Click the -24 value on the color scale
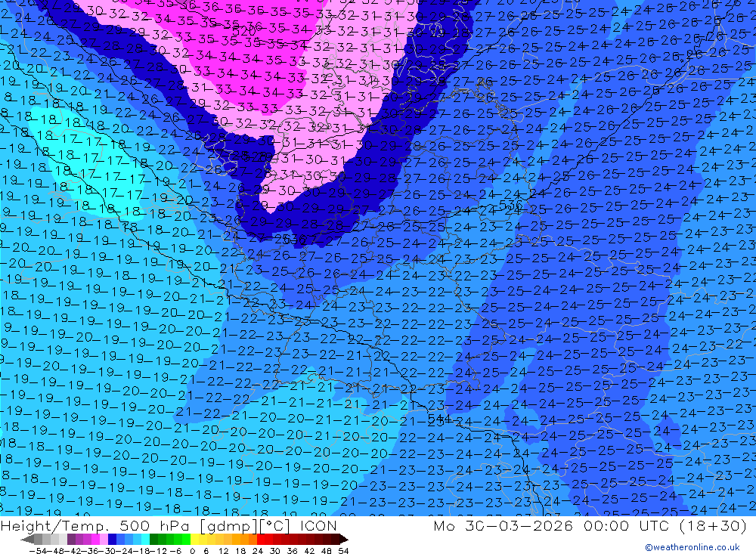756x554 pixels. 125,551
